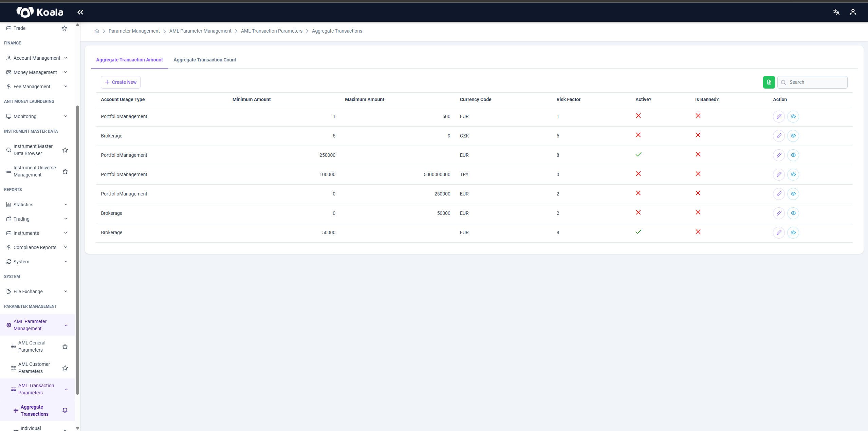Edit the TRY PortfolioManagement row
The height and width of the screenshot is (431, 868).
coord(779,174)
